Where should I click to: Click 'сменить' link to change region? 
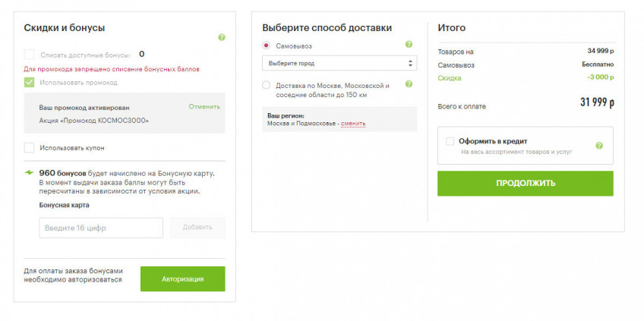click(x=353, y=123)
